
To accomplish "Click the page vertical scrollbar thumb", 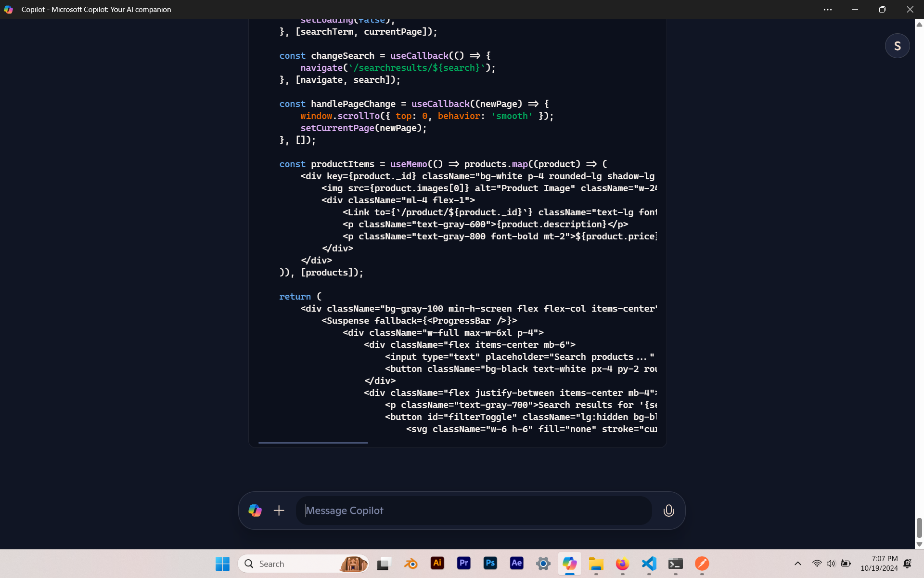I will point(919,528).
